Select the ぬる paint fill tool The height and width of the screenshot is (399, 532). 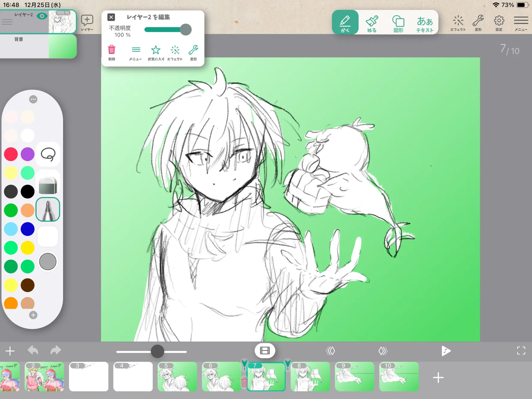click(372, 23)
